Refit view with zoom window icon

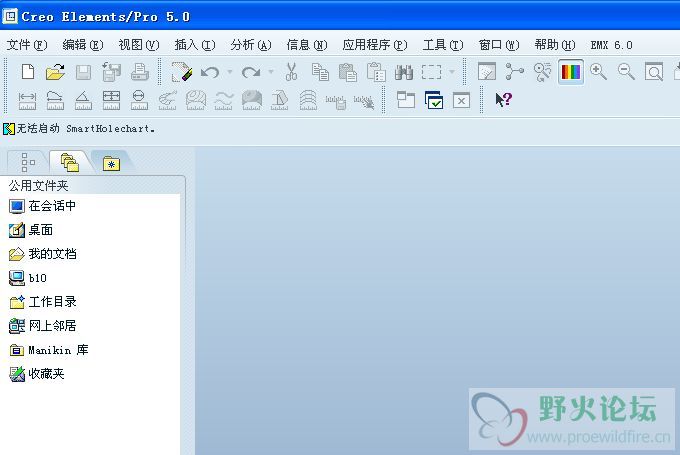tap(654, 72)
